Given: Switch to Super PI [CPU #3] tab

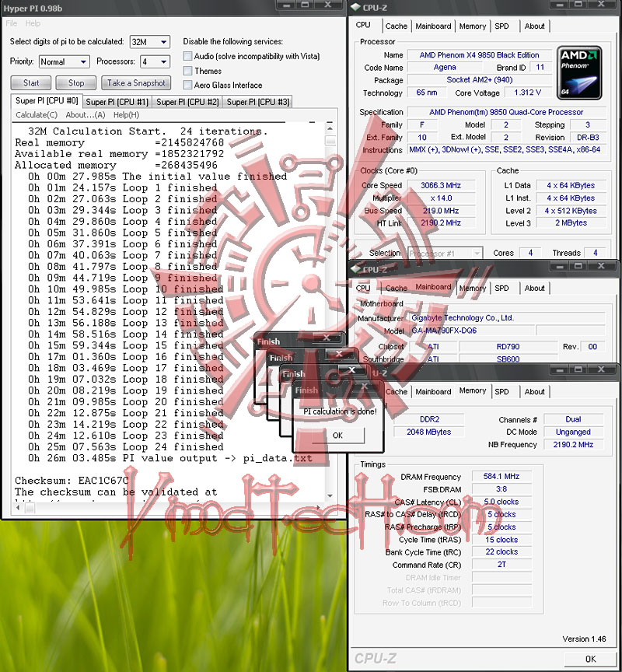Looking at the screenshot, I should click(x=258, y=102).
